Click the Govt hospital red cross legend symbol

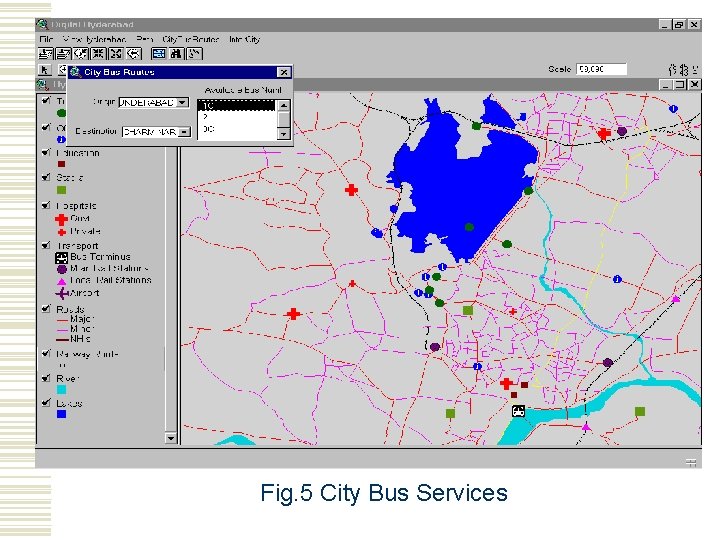[x=61, y=219]
